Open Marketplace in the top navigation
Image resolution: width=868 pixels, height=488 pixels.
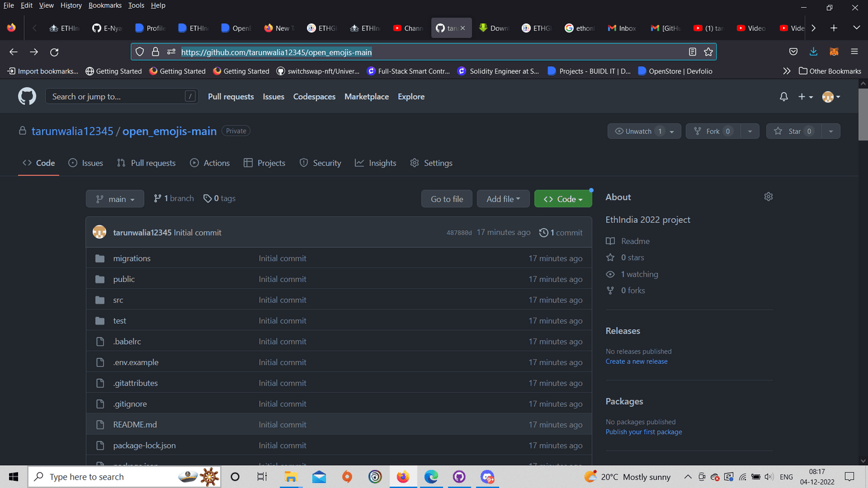click(366, 96)
